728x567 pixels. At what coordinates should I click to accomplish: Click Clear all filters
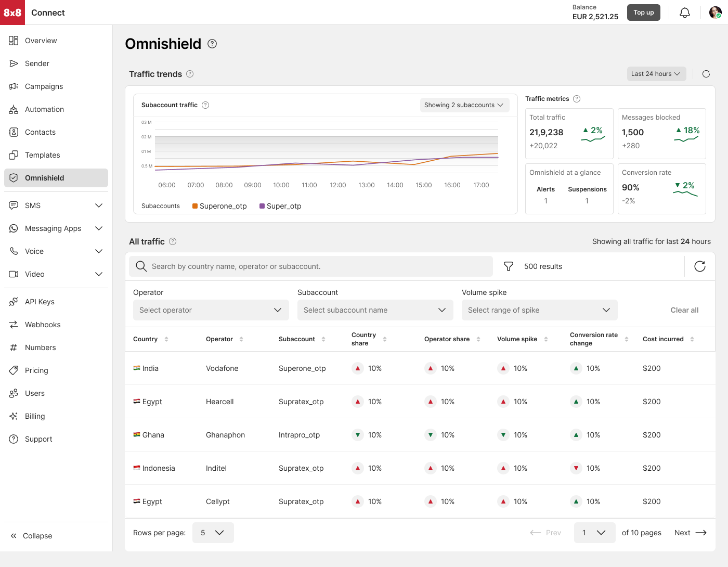click(684, 310)
